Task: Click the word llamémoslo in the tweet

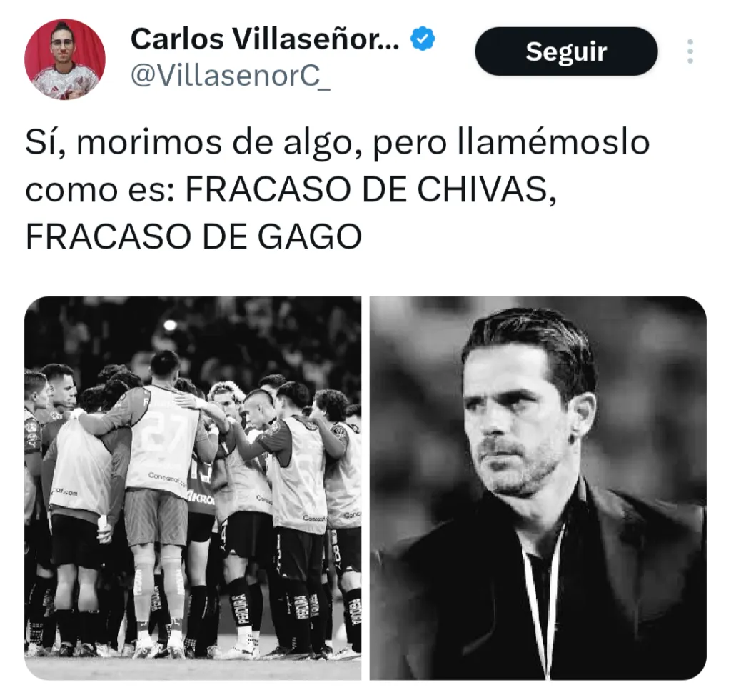Action: click(x=553, y=143)
